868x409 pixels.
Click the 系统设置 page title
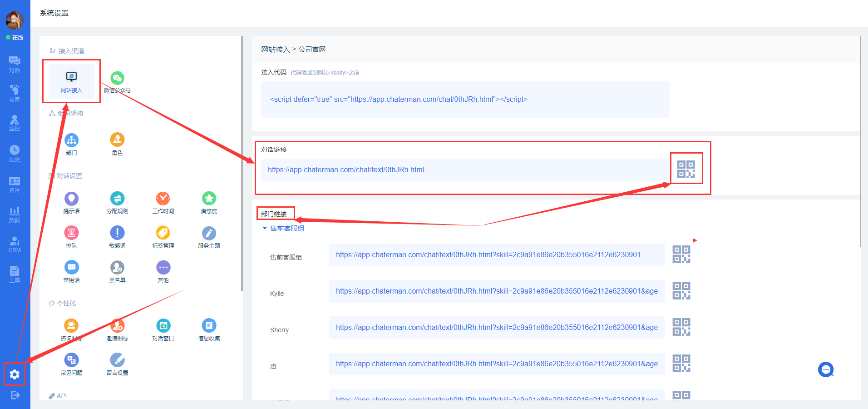coord(54,13)
